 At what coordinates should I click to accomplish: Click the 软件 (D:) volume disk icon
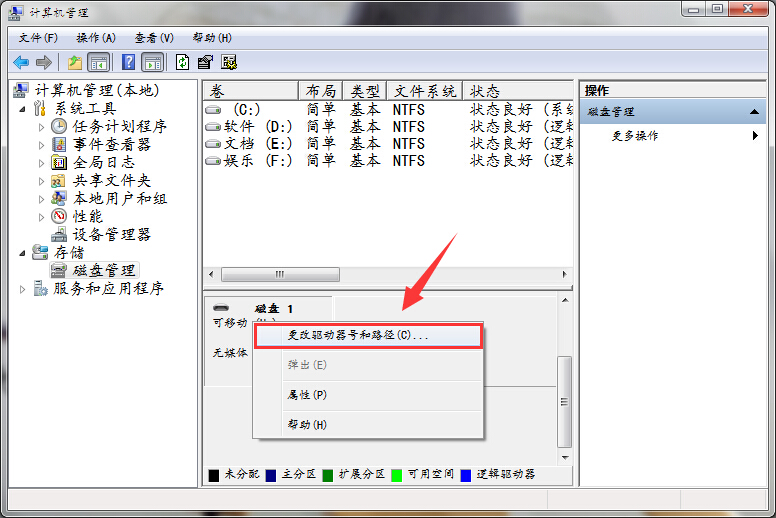(x=212, y=127)
